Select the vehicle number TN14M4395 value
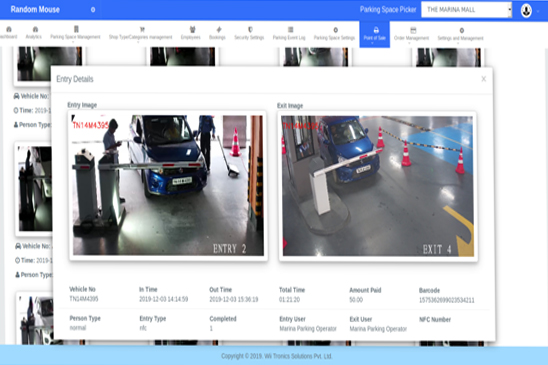The image size is (548, 365). click(84, 299)
